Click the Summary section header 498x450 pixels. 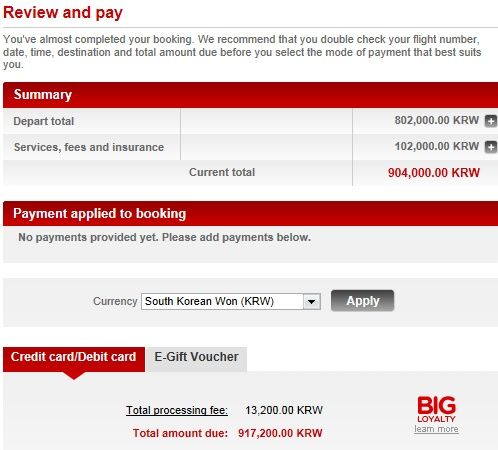[250, 95]
